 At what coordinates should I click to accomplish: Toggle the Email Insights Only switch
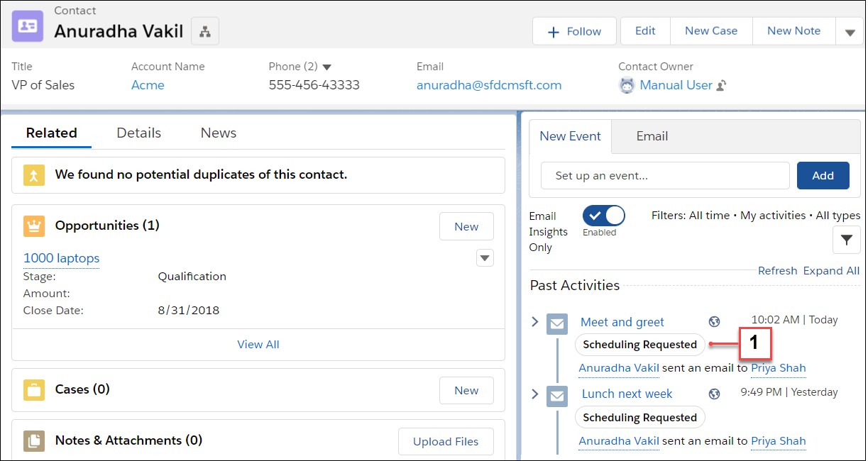click(x=603, y=216)
